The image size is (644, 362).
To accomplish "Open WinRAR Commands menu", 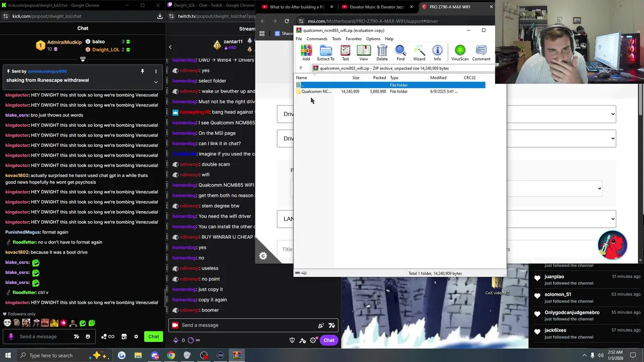I will [x=317, y=39].
